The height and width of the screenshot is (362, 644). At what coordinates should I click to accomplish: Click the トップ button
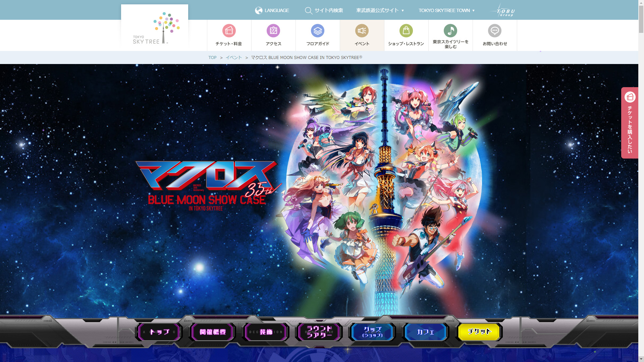click(x=159, y=332)
